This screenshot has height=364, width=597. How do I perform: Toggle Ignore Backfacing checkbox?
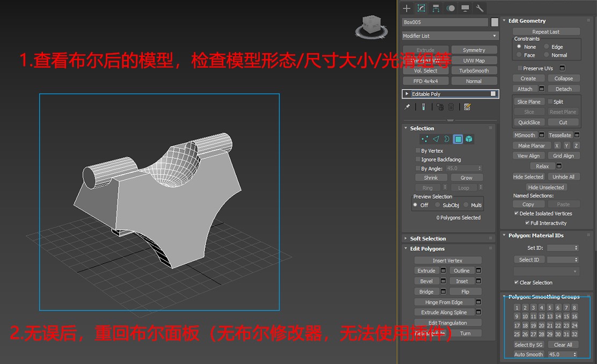click(418, 159)
